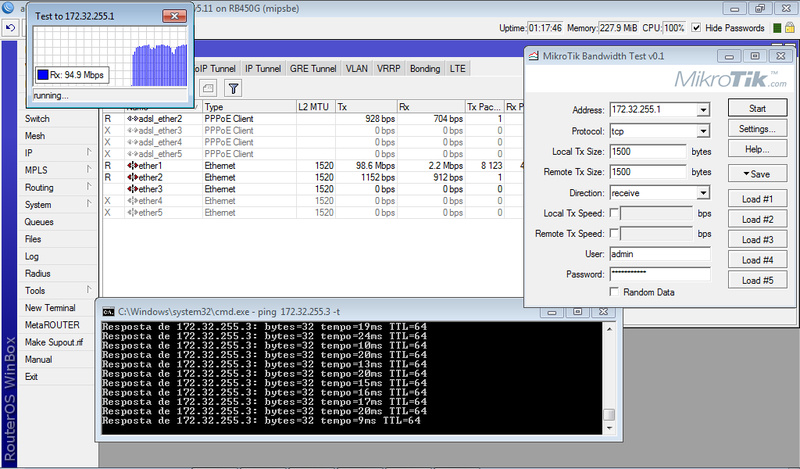Viewport: 800px width, 469px height.
Task: Open the Queues menu in sidebar
Action: [39, 222]
